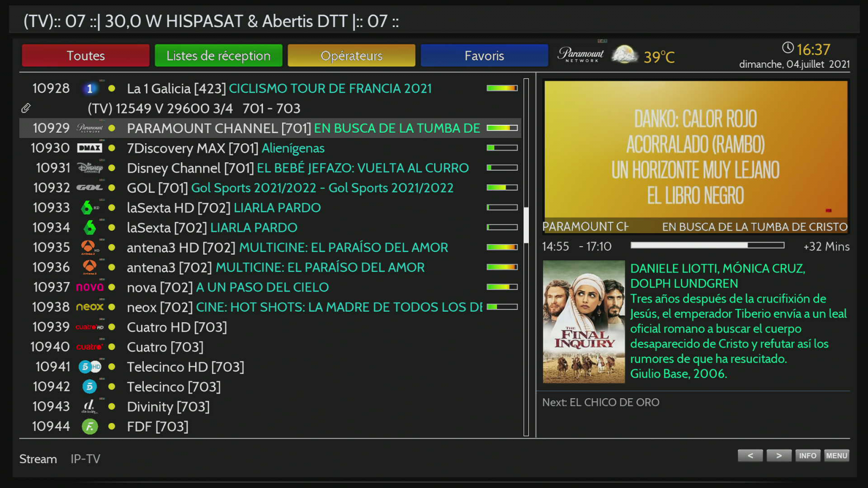Open the MENU button
This screenshot has width=868, height=488.
coord(837,455)
